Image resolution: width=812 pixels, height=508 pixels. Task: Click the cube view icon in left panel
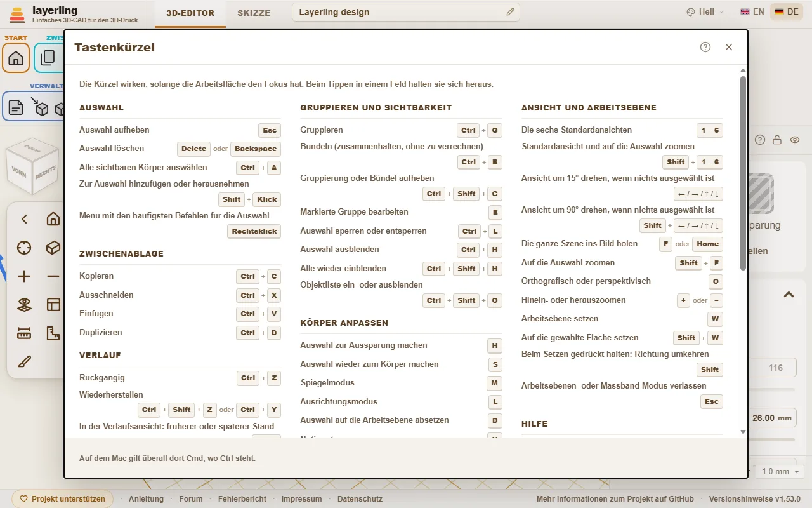[53, 248]
